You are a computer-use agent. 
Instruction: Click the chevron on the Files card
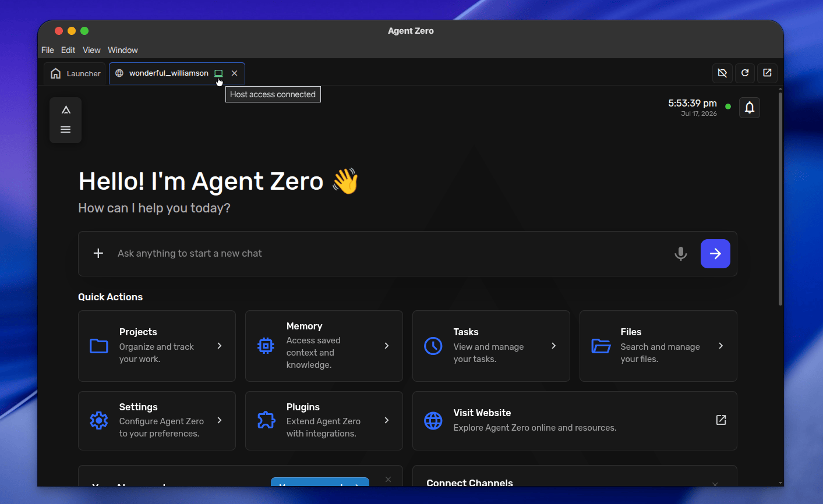click(x=721, y=346)
